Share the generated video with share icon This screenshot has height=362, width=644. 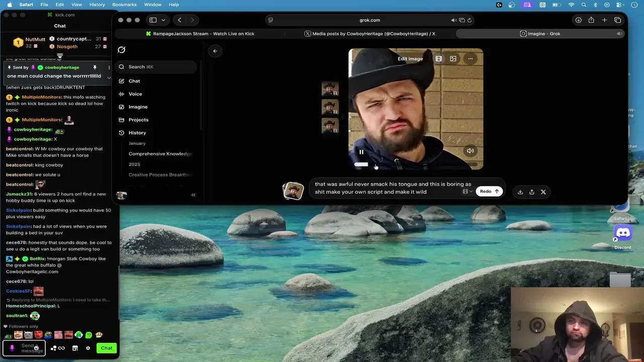[532, 192]
